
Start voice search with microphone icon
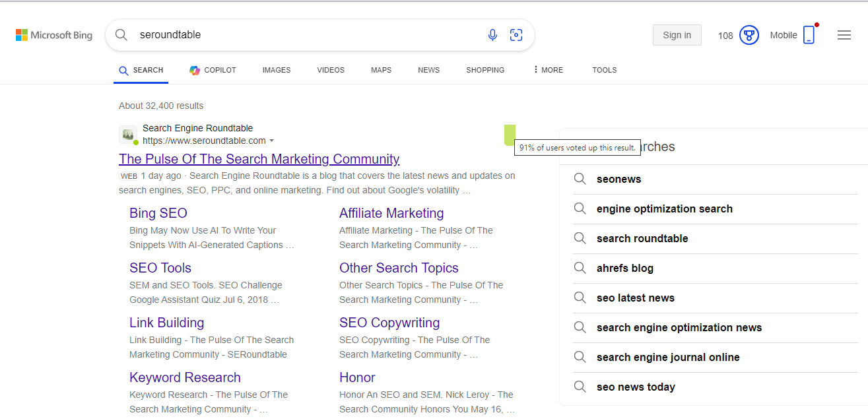492,35
